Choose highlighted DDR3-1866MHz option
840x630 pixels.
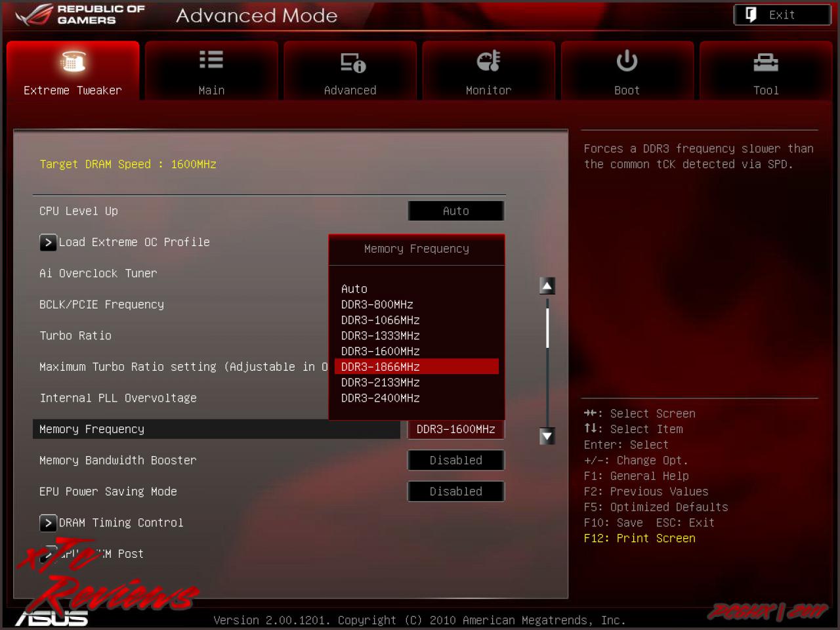tap(417, 367)
